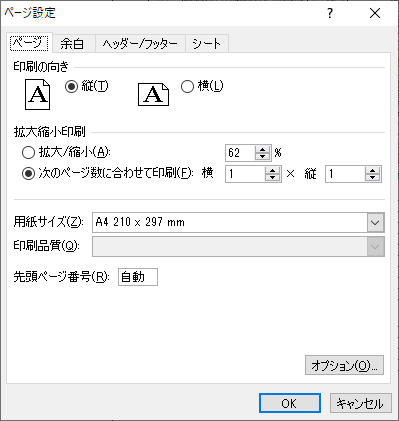
Task: Increase the 横 page count
Action: (x=272, y=170)
